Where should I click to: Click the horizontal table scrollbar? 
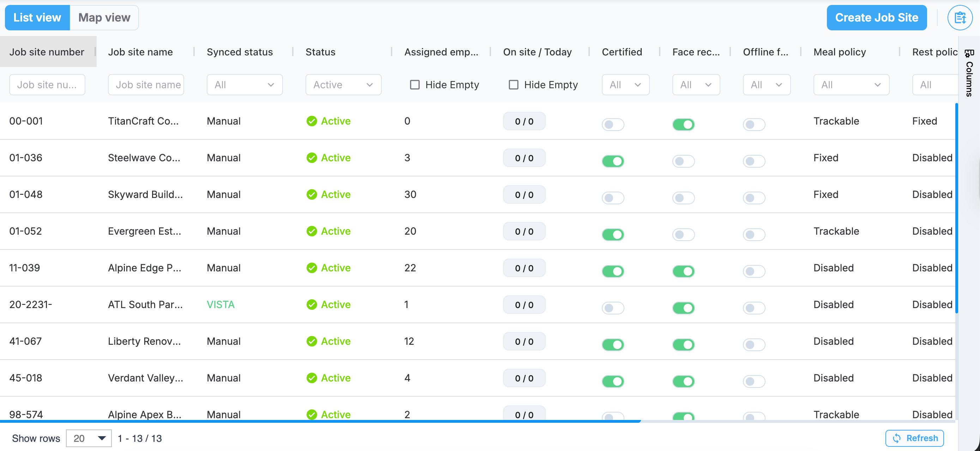point(320,421)
